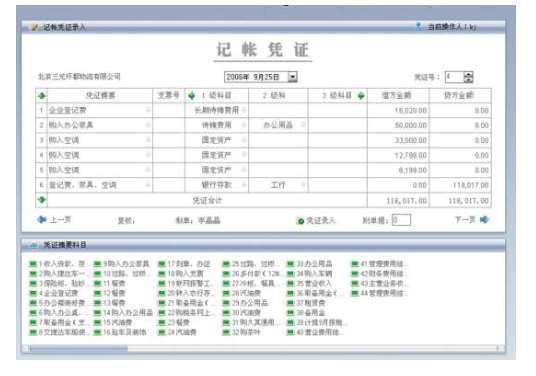Click green arrow icon after 3 级科目 header
This screenshot has height=376, width=536.
pyautogui.click(x=361, y=95)
